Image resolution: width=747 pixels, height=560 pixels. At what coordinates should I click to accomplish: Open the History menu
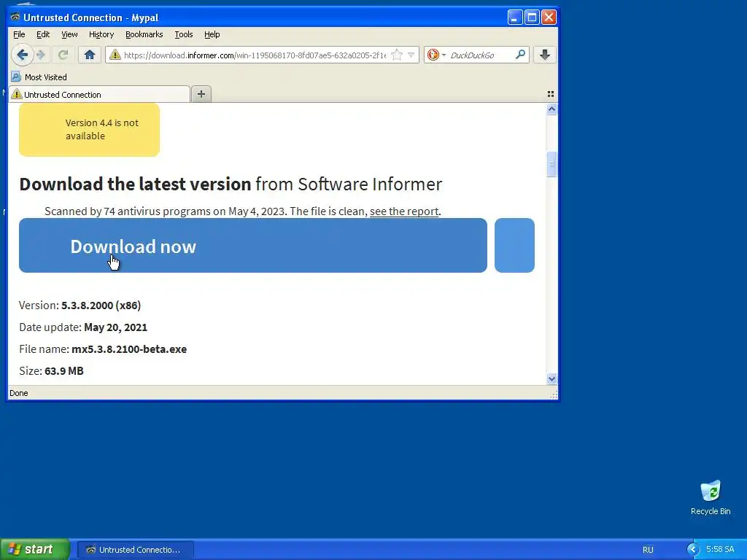(101, 34)
